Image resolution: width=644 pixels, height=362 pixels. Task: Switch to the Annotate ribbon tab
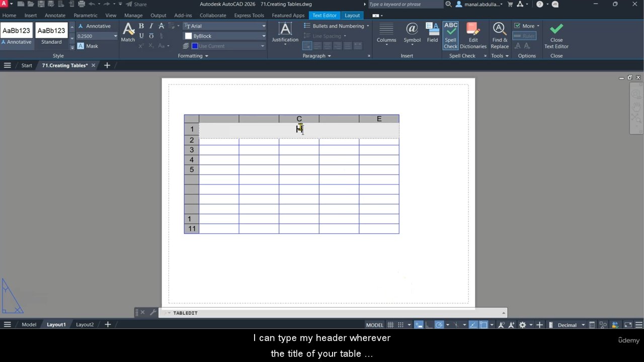[55, 16]
